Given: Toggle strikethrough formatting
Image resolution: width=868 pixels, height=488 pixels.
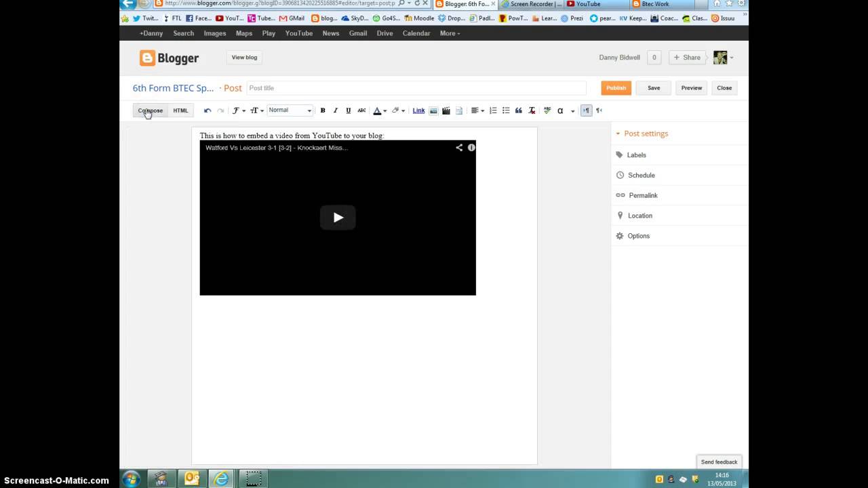Looking at the screenshot, I should click(x=361, y=110).
